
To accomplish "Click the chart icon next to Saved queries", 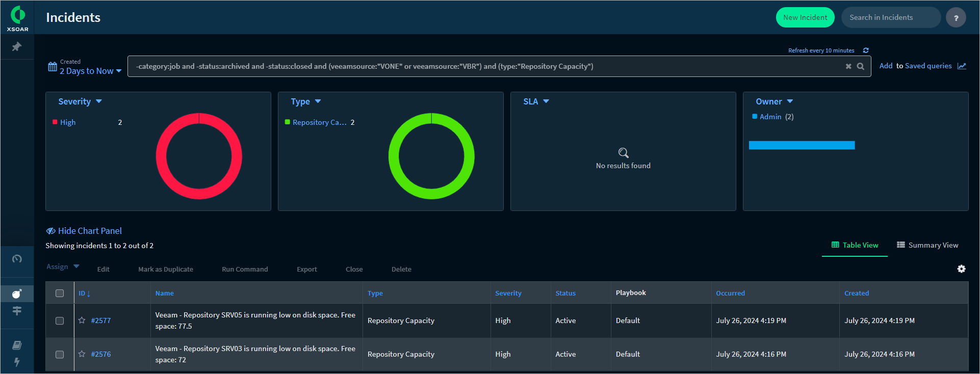I will point(962,66).
